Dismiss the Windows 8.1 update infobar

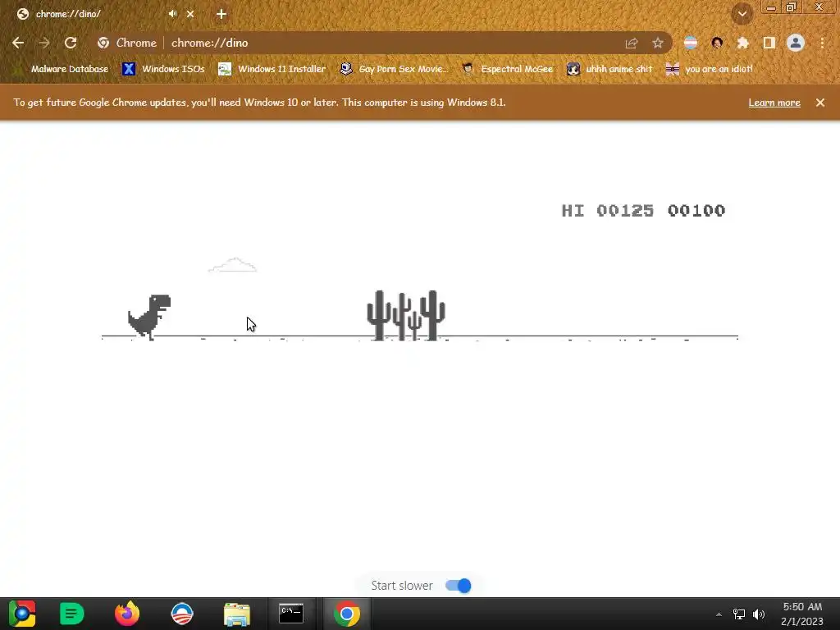(x=820, y=103)
